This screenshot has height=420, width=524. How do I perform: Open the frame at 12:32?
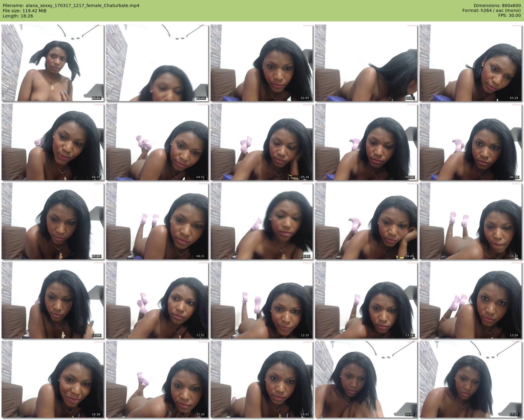pos(262,300)
